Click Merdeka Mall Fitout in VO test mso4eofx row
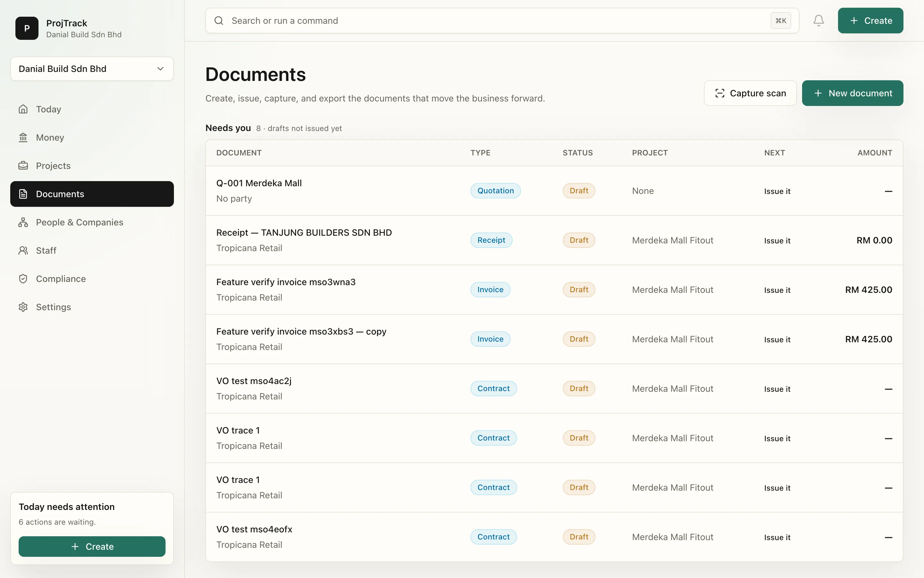Image resolution: width=924 pixels, height=578 pixels. point(673,537)
